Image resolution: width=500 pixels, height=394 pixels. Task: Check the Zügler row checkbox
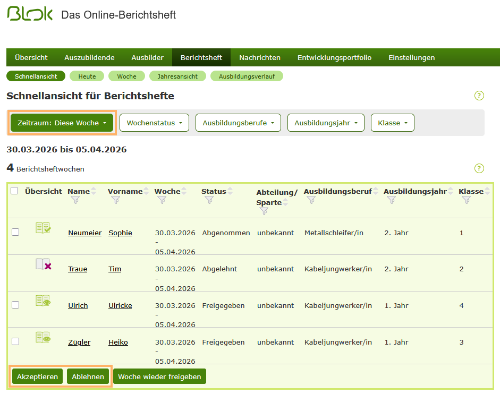[15, 341]
